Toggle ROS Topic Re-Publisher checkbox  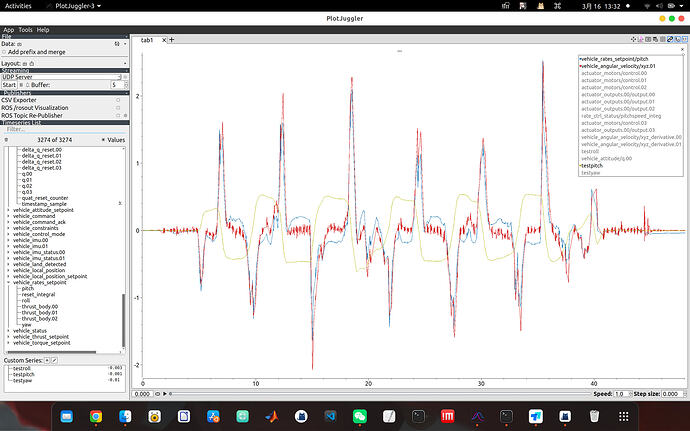pos(118,115)
